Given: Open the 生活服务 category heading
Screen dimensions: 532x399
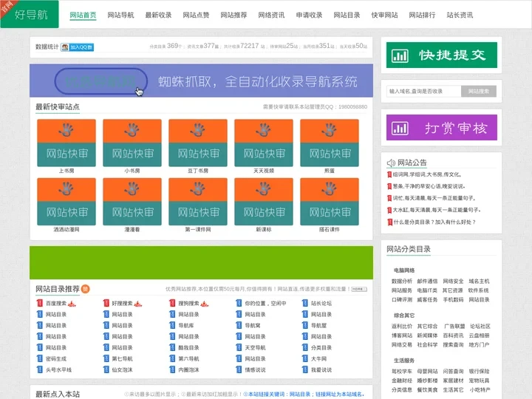Looking at the screenshot, I should pos(404,361).
